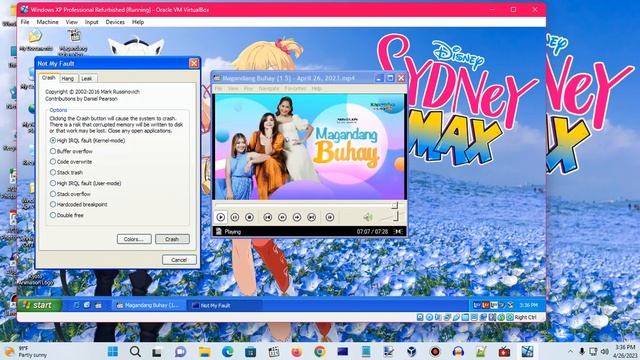Viewport: 640px width, 360px height.
Task: Click the video frame in the player
Action: [309, 147]
